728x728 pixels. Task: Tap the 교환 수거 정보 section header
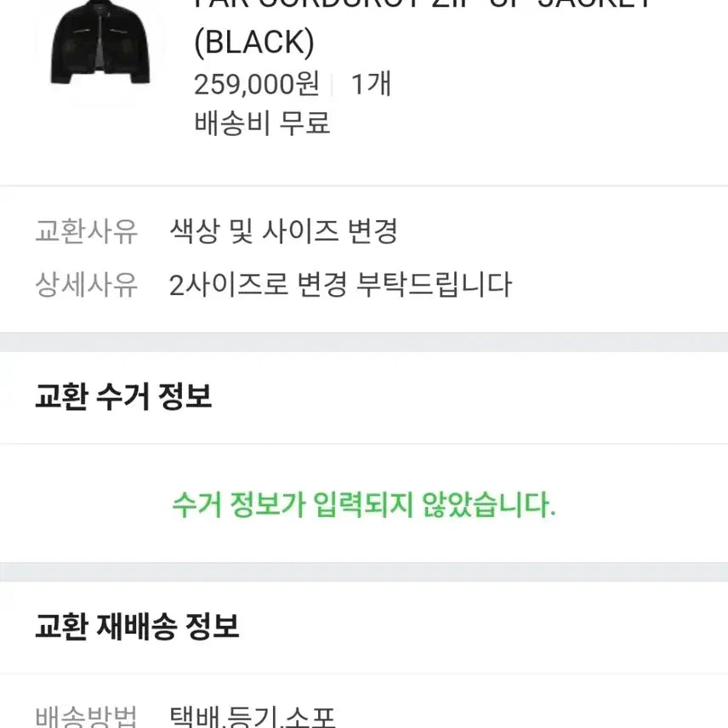[x=123, y=396]
